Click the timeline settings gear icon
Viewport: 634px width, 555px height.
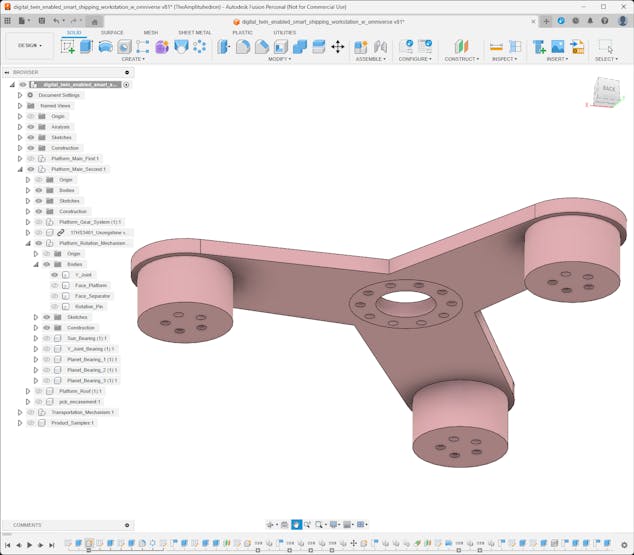click(625, 545)
